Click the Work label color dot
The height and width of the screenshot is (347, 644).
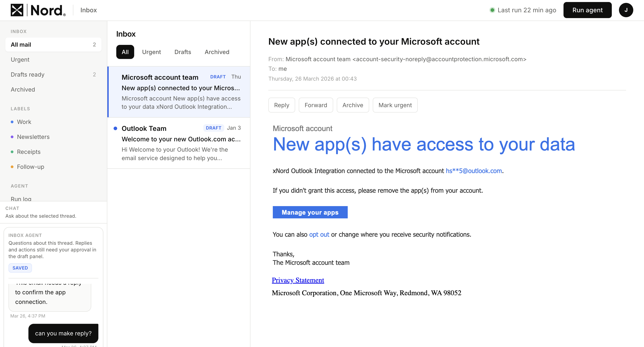click(12, 122)
